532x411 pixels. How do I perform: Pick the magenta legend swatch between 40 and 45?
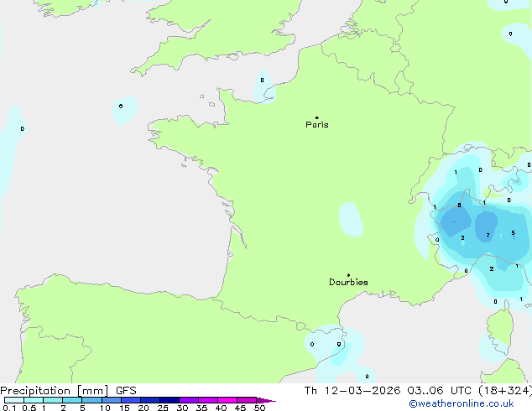(x=227, y=400)
